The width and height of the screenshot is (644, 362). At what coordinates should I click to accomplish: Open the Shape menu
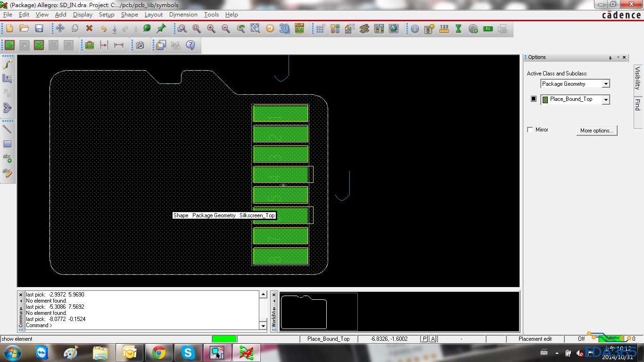click(130, 15)
